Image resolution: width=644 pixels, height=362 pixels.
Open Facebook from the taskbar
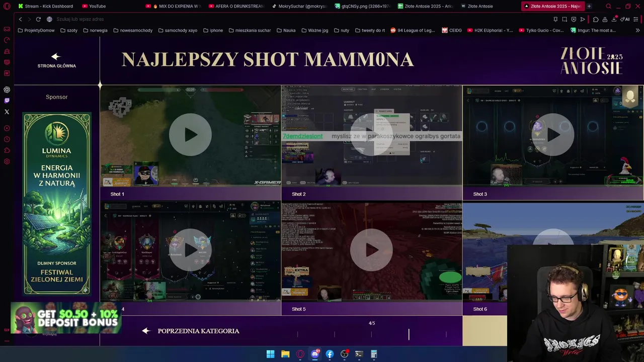(330, 354)
